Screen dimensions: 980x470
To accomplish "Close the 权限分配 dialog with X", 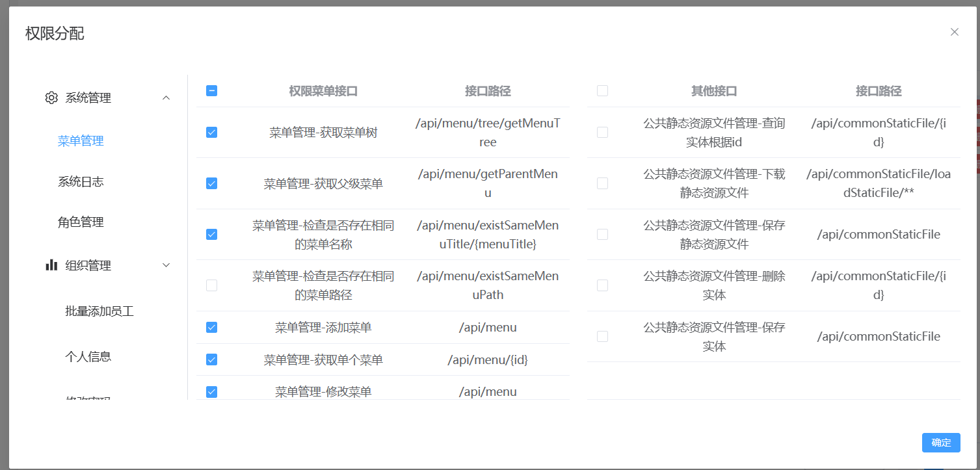I will tap(955, 32).
